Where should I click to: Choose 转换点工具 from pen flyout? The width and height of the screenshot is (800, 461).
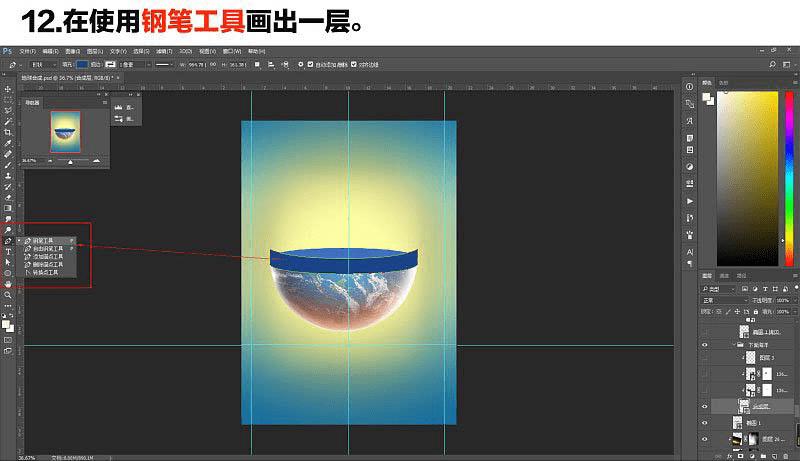[x=46, y=273]
